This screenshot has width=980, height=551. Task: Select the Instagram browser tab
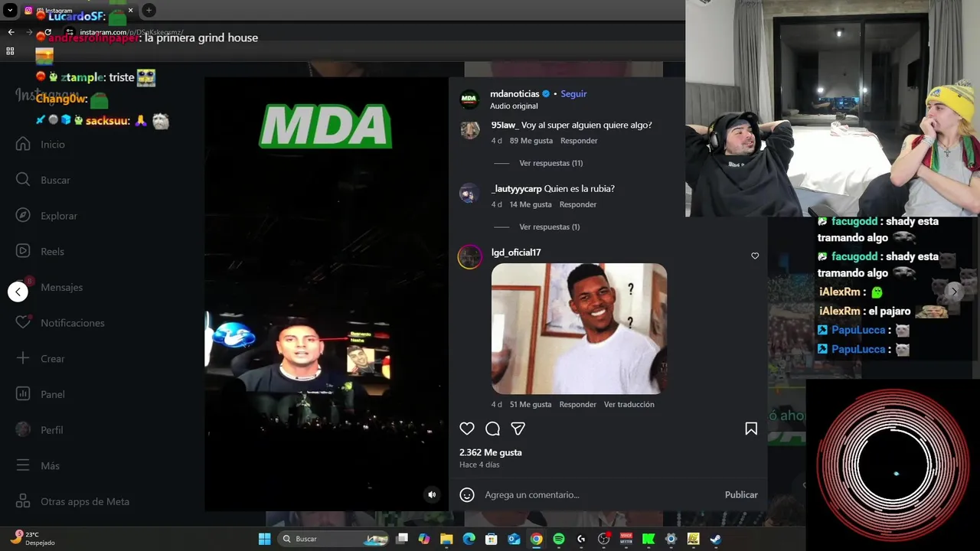pyautogui.click(x=79, y=11)
